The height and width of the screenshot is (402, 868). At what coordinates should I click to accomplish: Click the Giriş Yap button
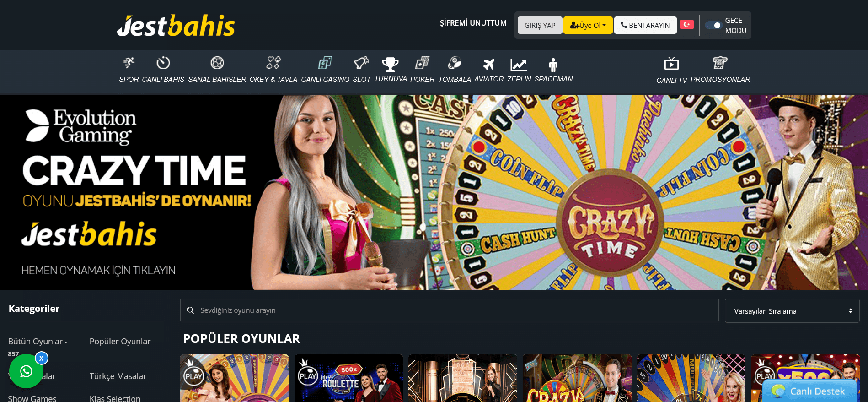540,25
